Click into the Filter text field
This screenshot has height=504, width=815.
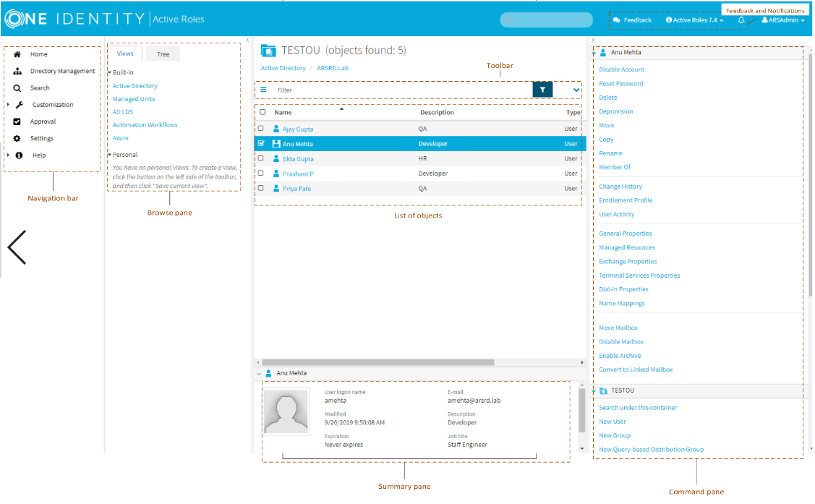click(398, 90)
